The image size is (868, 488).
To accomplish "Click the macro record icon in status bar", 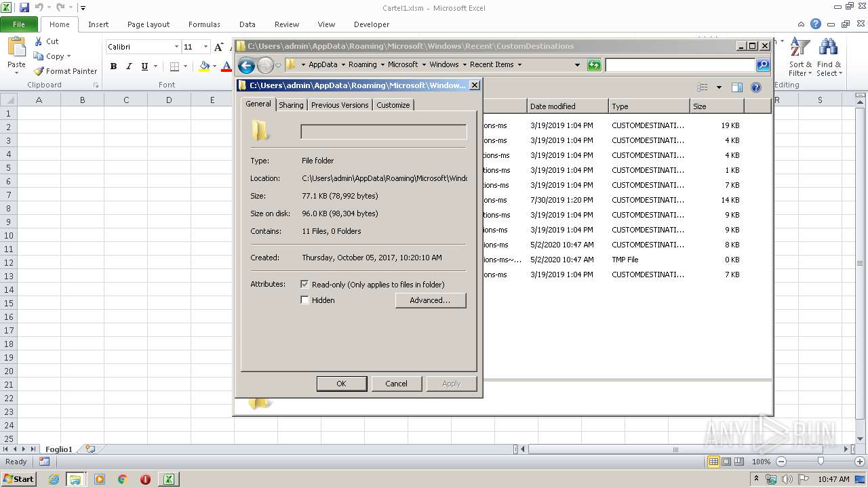I will tap(44, 462).
